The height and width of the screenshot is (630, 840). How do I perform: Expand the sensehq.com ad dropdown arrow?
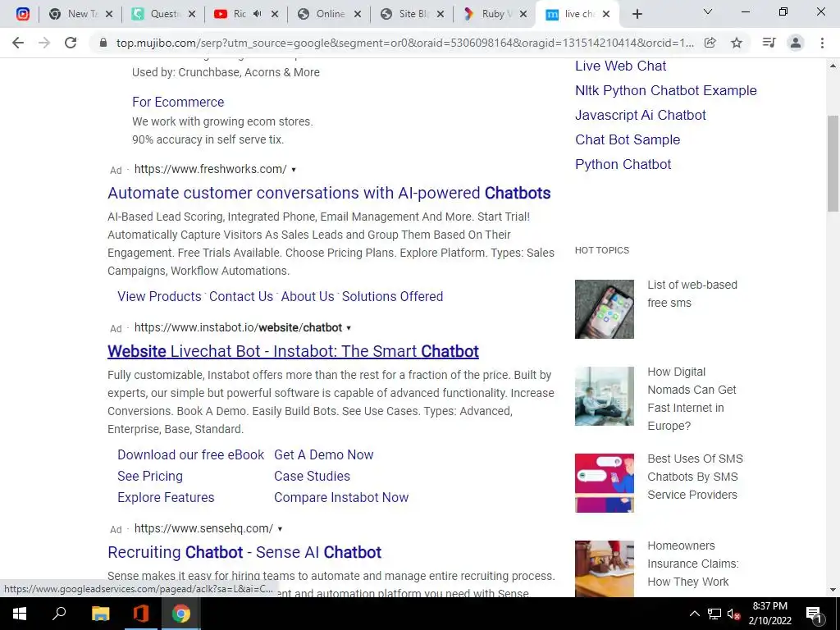pyautogui.click(x=280, y=529)
